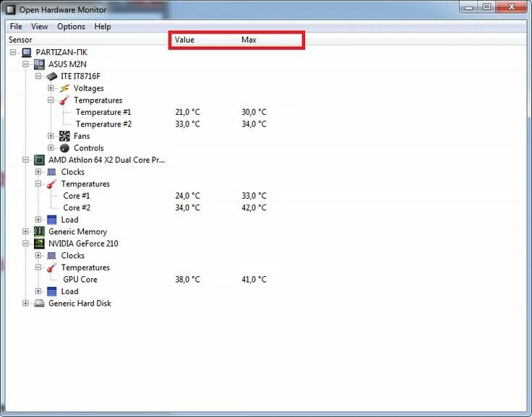Click the 41,0 °C GPU Core max
532x417 pixels.
(254, 280)
